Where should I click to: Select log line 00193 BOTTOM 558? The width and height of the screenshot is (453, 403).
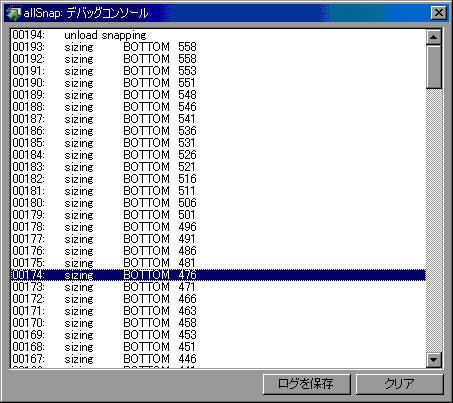pyautogui.click(x=218, y=47)
